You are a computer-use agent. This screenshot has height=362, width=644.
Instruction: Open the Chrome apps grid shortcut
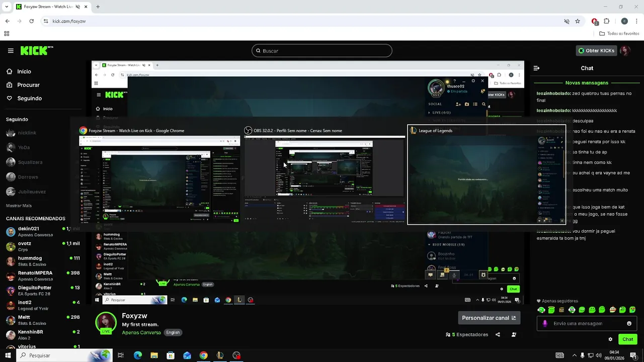(7, 34)
